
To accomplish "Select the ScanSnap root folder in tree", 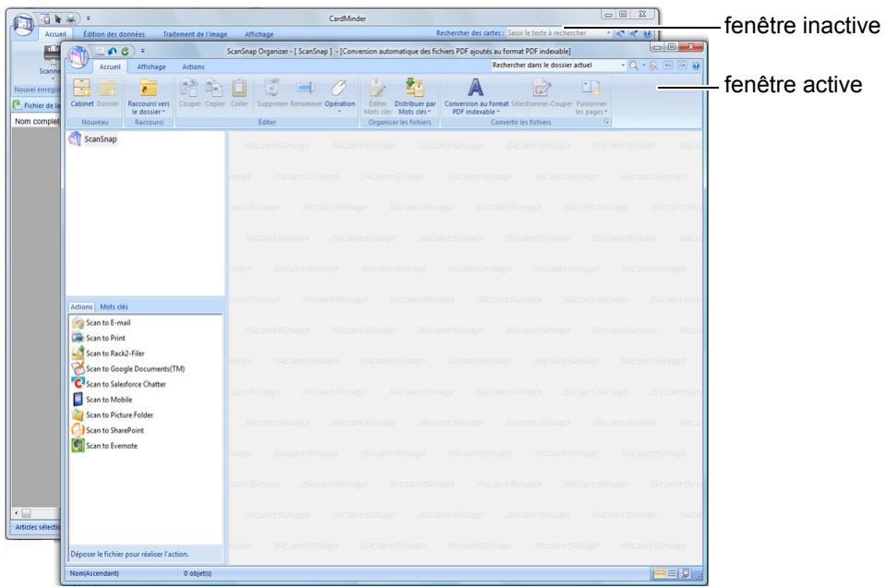I will pyautogui.click(x=93, y=138).
